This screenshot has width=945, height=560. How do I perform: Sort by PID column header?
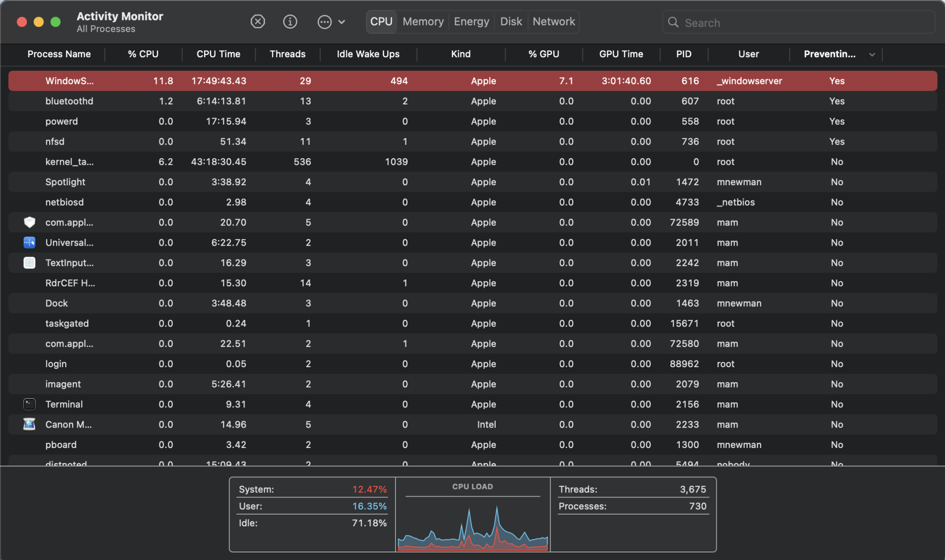684,54
